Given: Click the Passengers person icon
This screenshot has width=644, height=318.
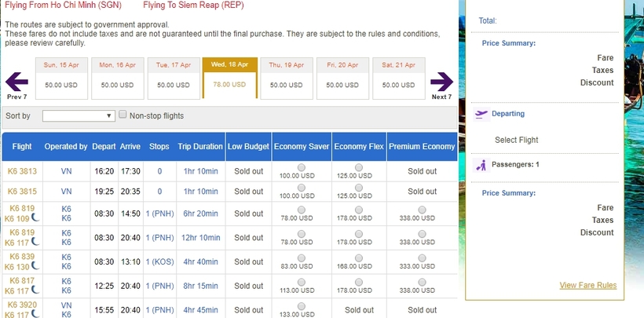Looking at the screenshot, I should pyautogui.click(x=482, y=165).
